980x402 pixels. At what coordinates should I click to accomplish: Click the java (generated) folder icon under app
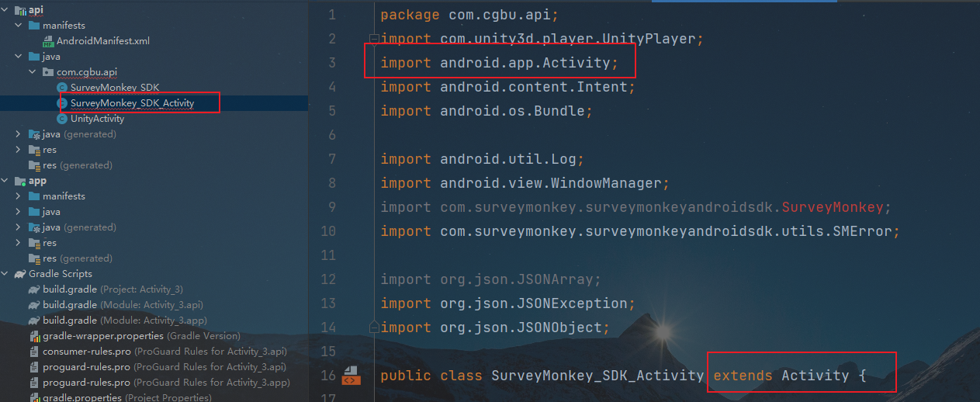coord(34,227)
